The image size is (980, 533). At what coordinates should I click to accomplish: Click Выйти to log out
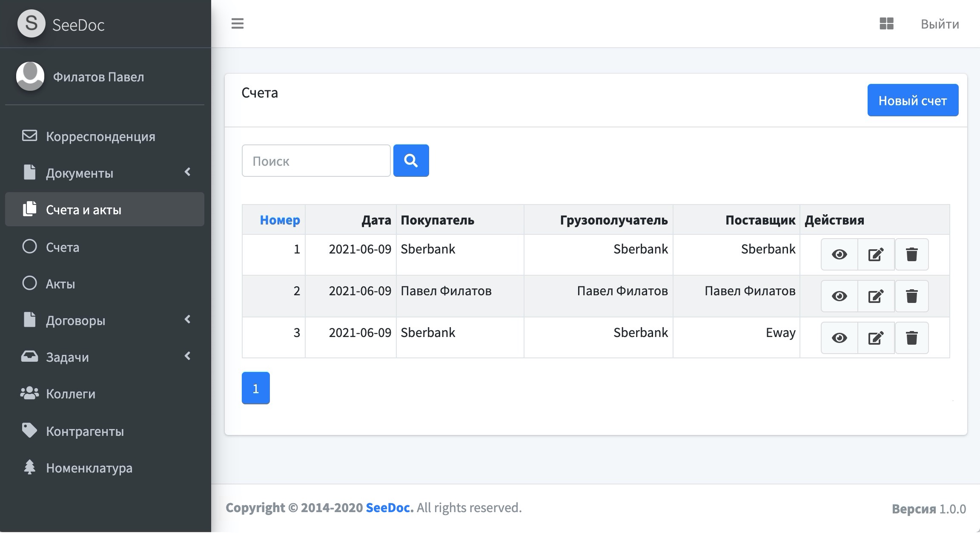(940, 24)
